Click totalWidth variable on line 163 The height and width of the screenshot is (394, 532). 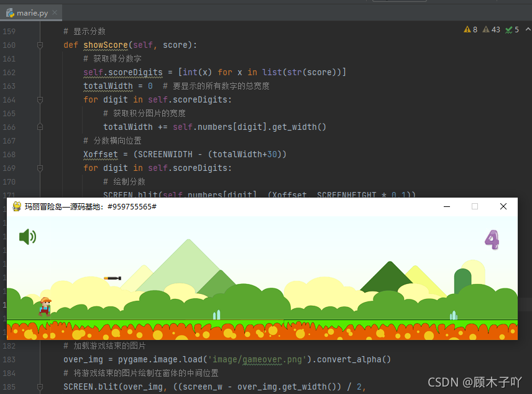[108, 86]
